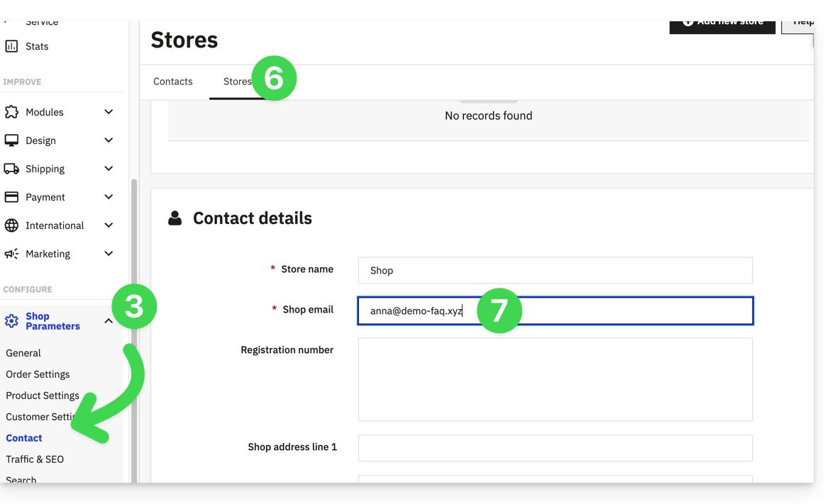Click the International globe icon

click(11, 225)
